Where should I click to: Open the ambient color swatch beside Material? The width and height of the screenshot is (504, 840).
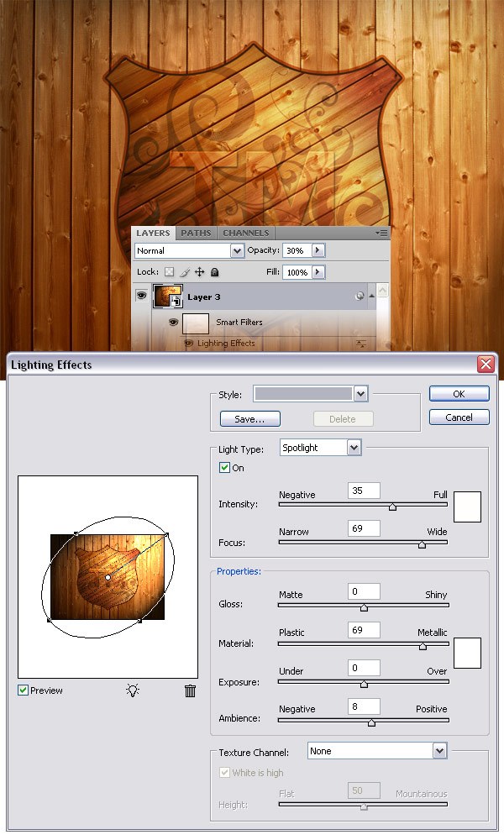pyautogui.click(x=467, y=653)
